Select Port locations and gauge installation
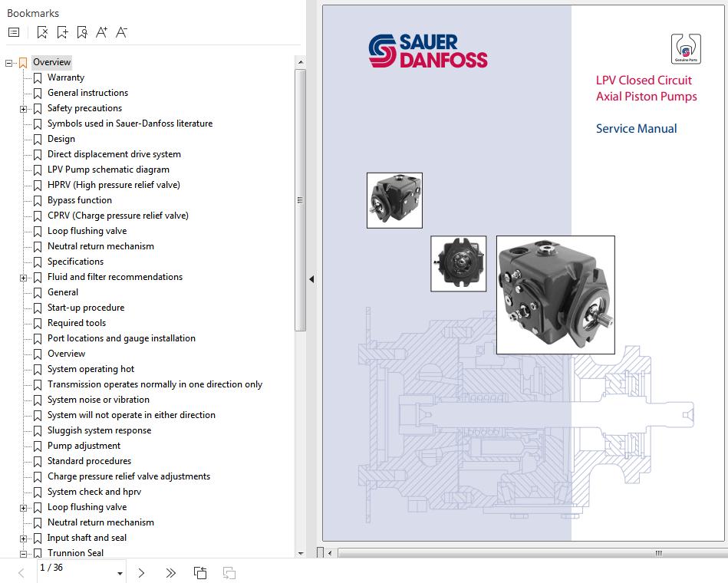 point(121,338)
